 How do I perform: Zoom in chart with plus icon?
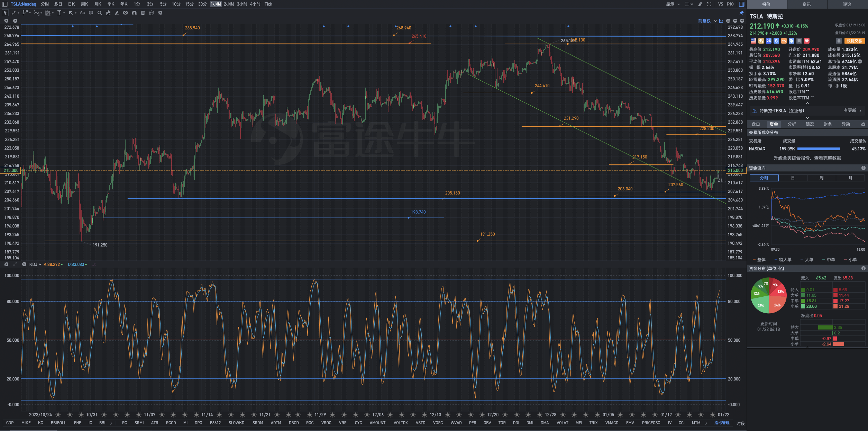742,21
